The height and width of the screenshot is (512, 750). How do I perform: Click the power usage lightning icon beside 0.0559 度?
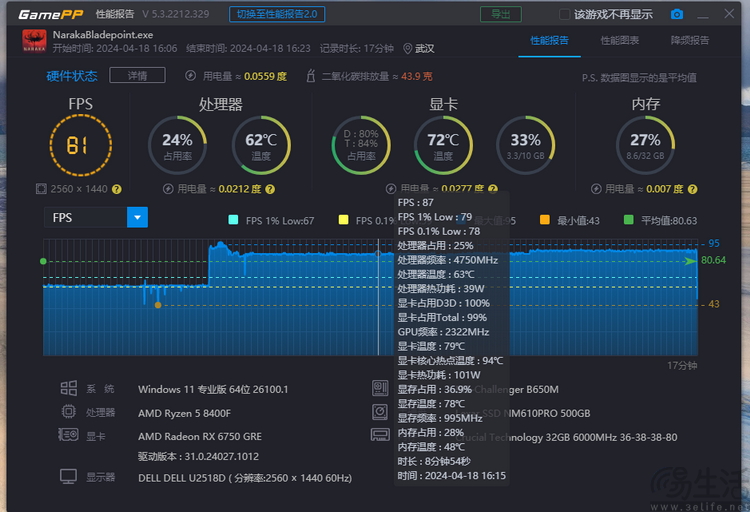click(190, 76)
